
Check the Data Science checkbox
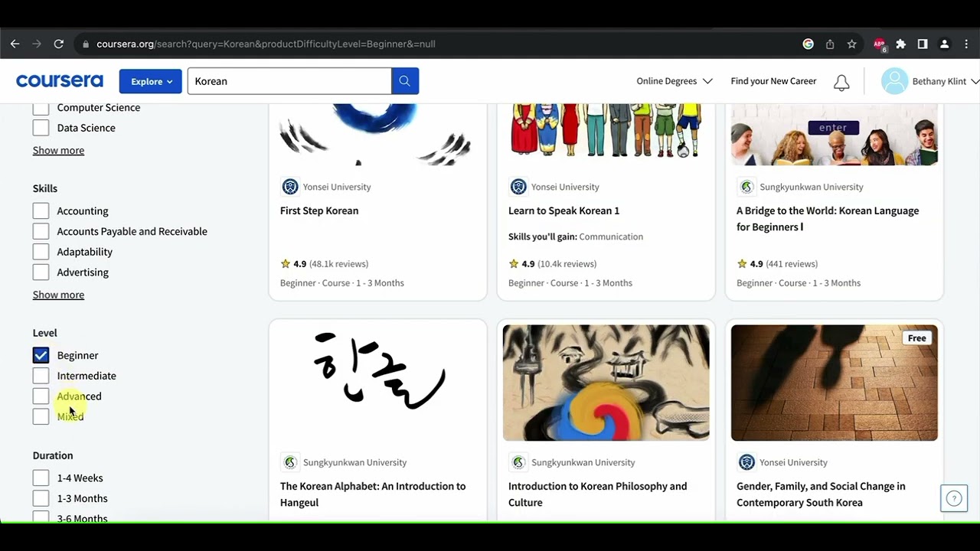click(x=41, y=128)
